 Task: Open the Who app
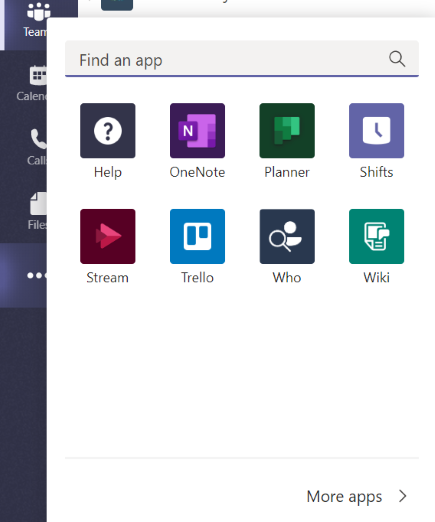[287, 236]
